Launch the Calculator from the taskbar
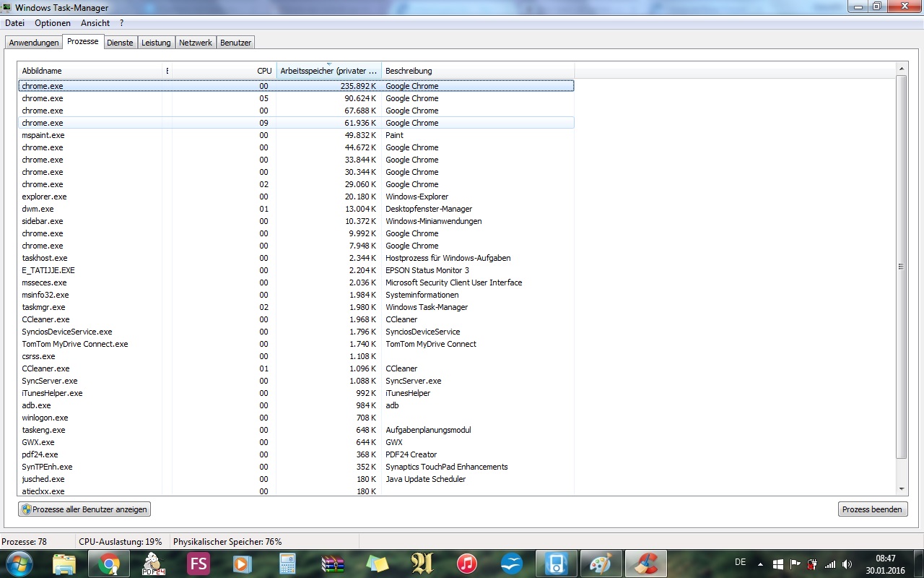The width and height of the screenshot is (924, 578). click(287, 564)
